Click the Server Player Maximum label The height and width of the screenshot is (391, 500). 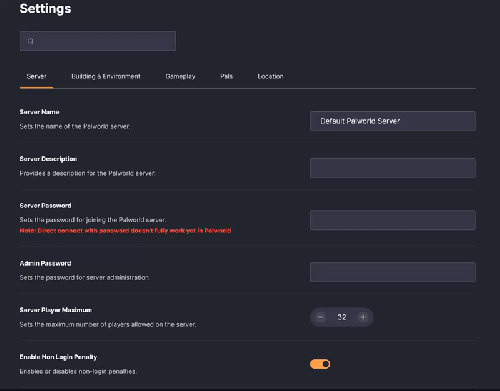click(x=56, y=310)
